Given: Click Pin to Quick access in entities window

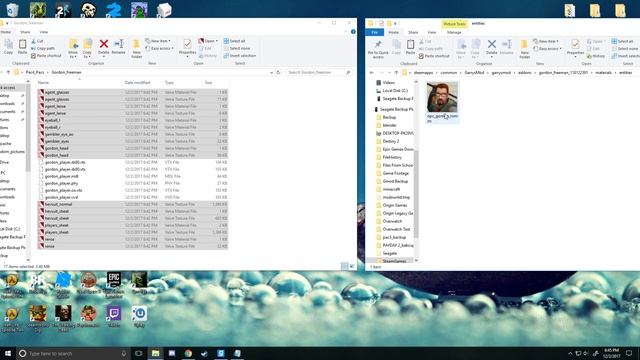Looking at the screenshot, I should 378,49.
